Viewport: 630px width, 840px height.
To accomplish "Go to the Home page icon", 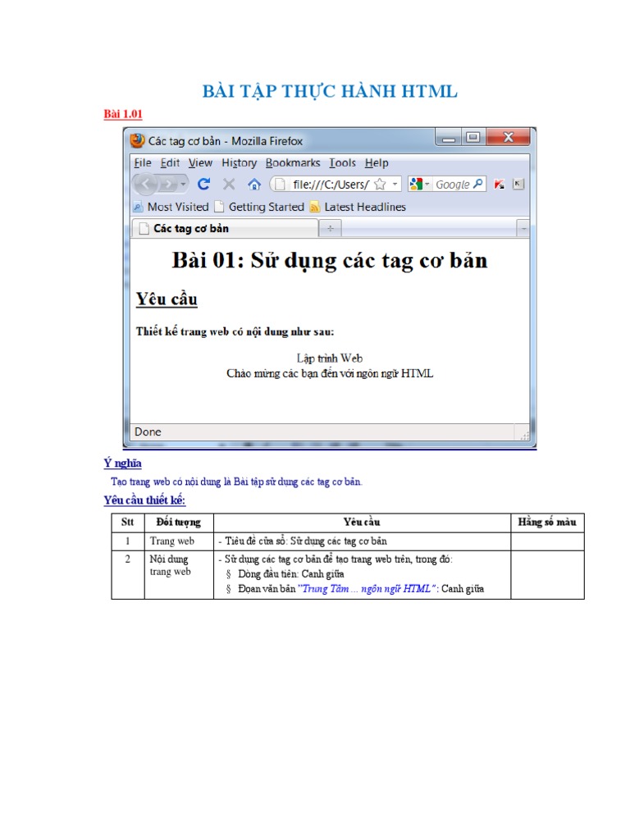I will coord(254,185).
